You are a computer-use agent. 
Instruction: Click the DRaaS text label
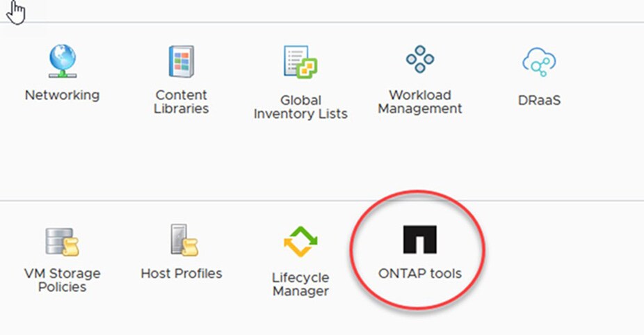pos(539,100)
